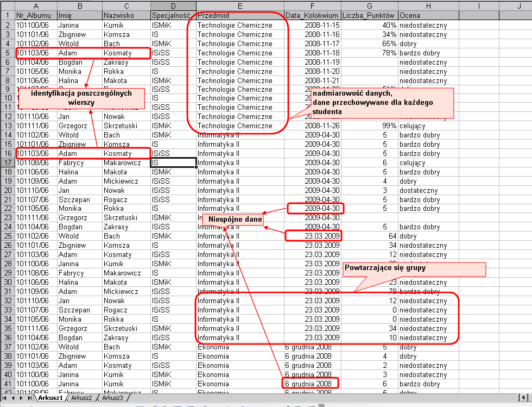Click the 65% points cell
Viewport: 532px width, 407px height.
tap(370, 43)
